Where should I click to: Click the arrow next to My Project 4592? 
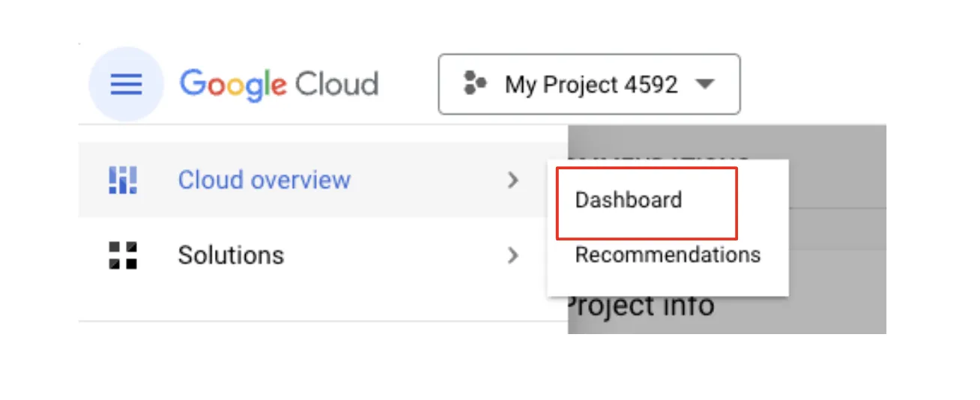(704, 84)
